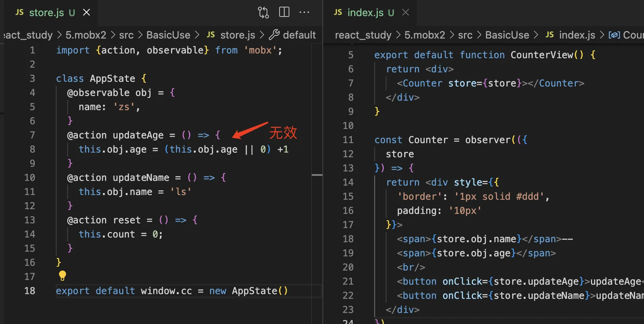Select index.js file in right breadcrumb

coord(577,35)
